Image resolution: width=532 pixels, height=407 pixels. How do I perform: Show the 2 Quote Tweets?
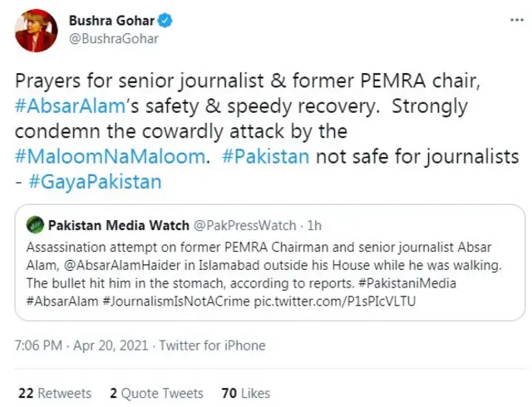(x=155, y=393)
